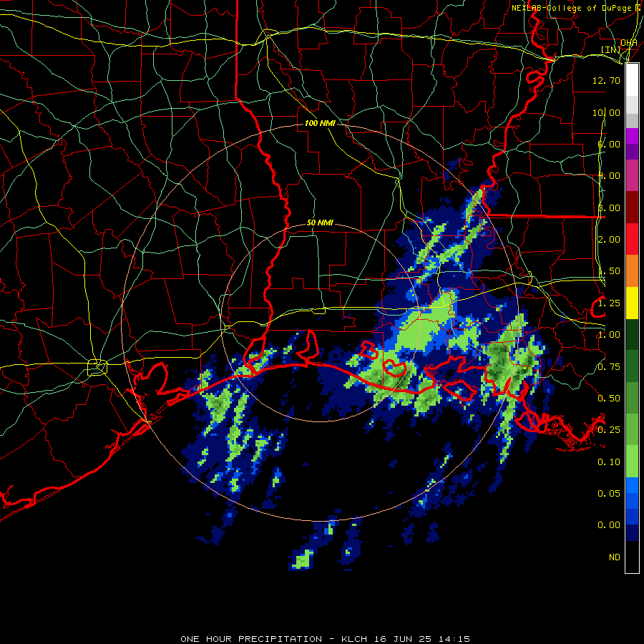
Task: Pick the magenta swatch in the legend
Action: coord(632,136)
